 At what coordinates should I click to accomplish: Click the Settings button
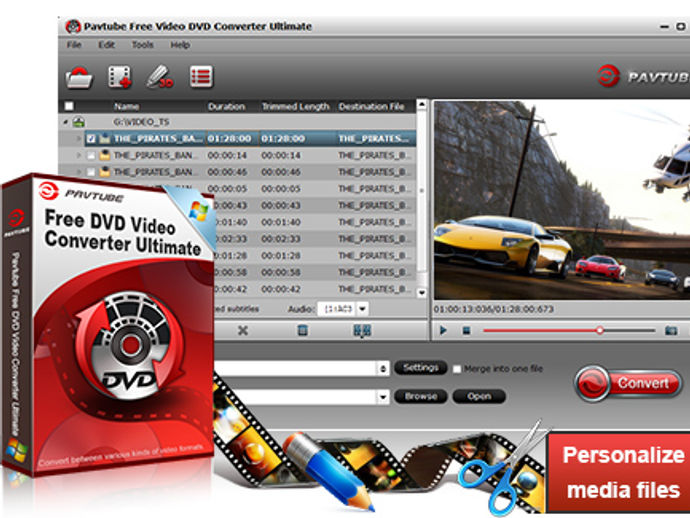(x=421, y=367)
